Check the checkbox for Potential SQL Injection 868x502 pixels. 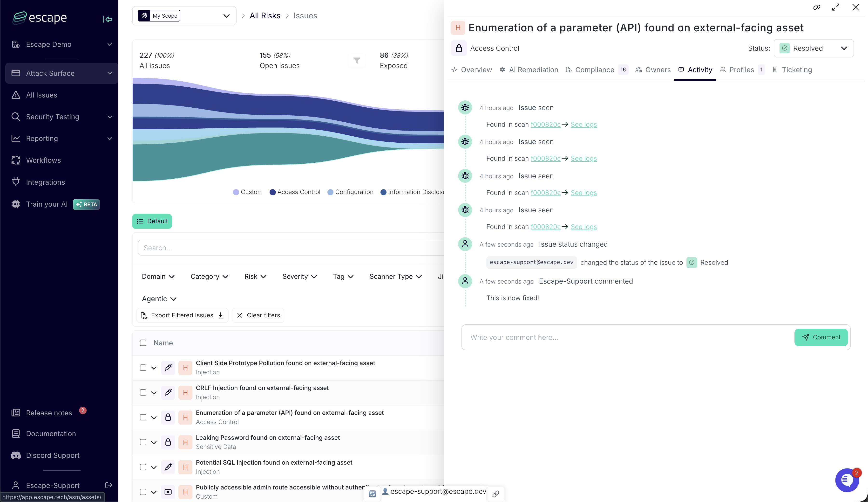click(143, 467)
